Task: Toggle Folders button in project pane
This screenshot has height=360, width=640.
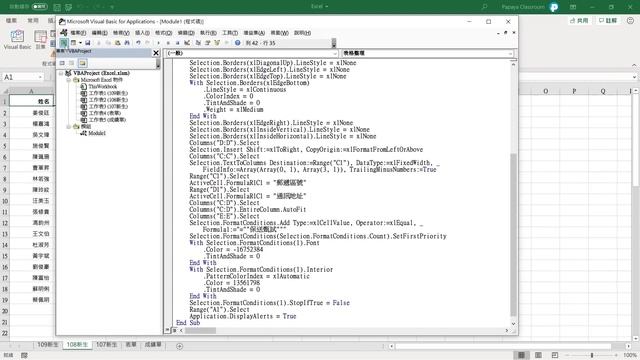Action: (x=82, y=63)
